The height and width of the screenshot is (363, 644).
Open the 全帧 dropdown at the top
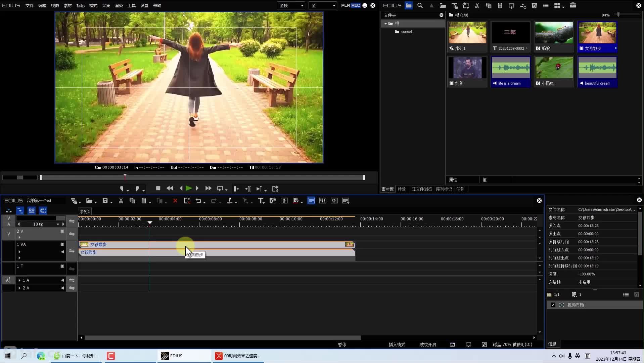point(291,5)
